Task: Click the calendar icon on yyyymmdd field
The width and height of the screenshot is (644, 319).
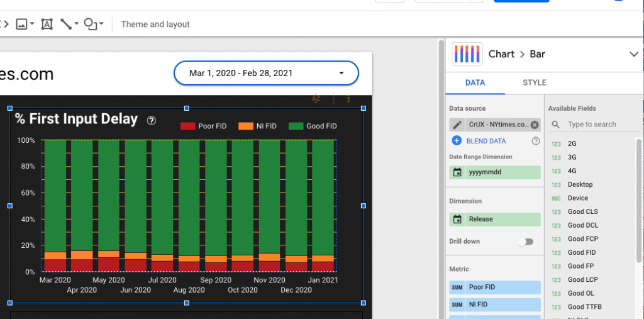Action: pyautogui.click(x=457, y=172)
